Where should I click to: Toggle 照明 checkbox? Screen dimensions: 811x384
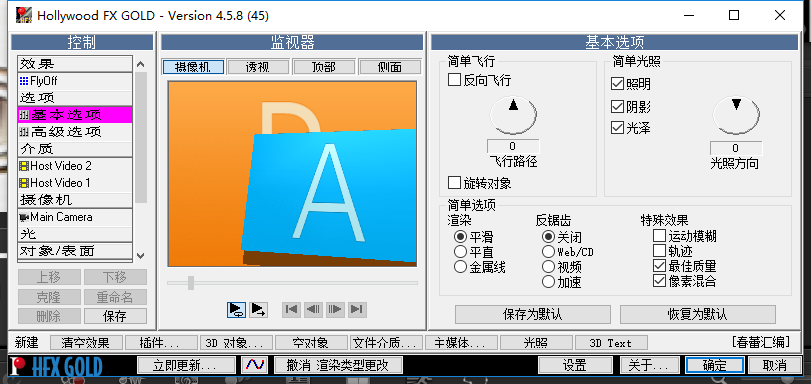point(617,83)
